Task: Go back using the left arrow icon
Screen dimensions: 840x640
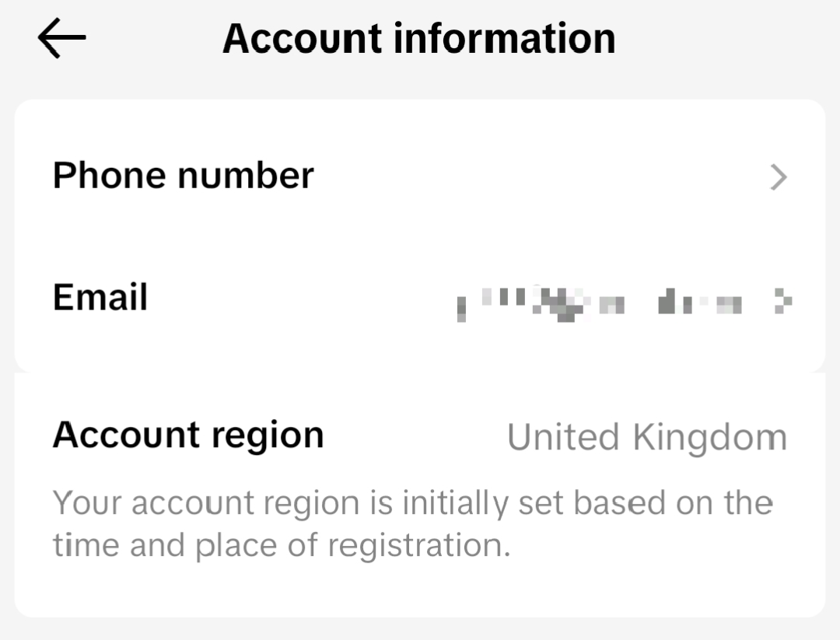Action: click(61, 37)
